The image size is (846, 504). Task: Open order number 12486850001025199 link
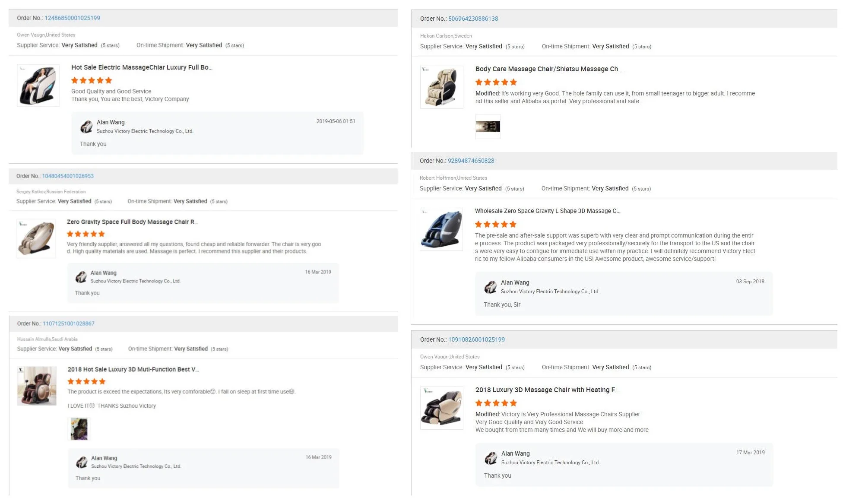(72, 18)
